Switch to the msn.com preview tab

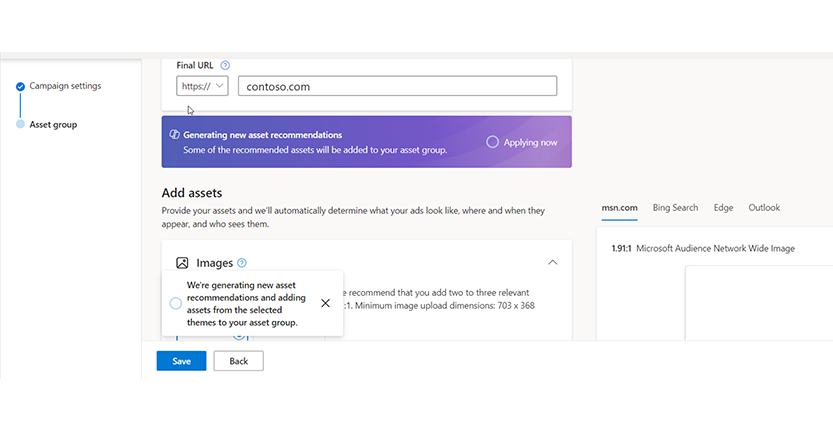click(619, 208)
